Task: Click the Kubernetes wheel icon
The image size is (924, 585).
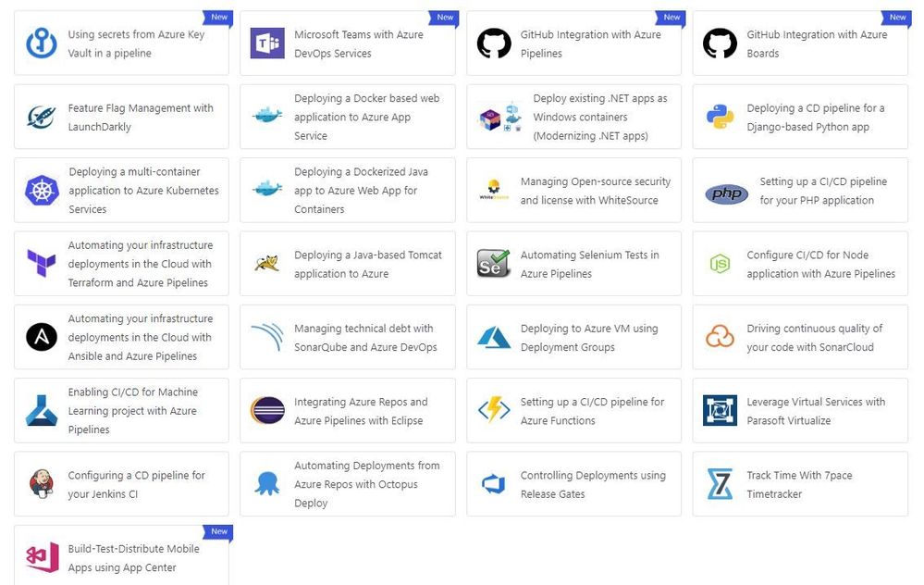Action: pos(42,191)
